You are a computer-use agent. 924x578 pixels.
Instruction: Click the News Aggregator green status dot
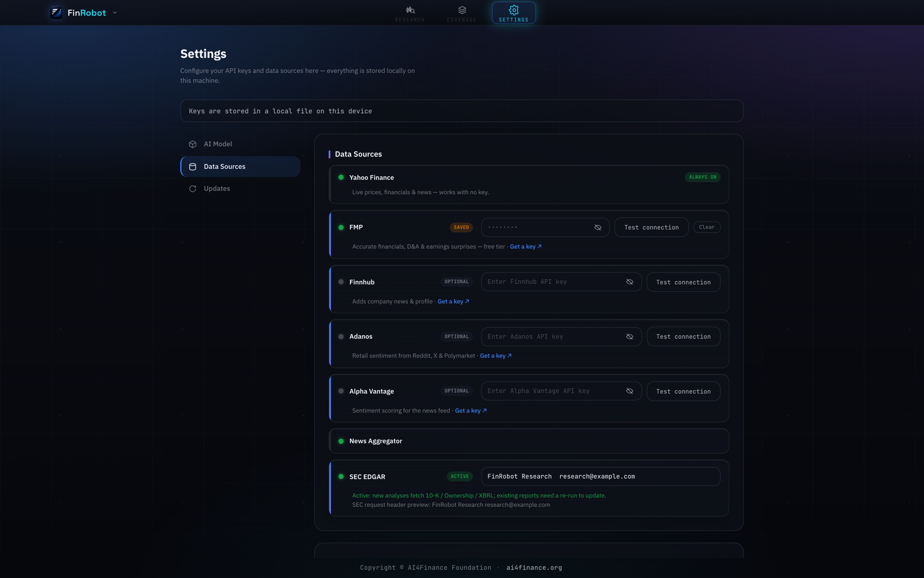pos(341,441)
